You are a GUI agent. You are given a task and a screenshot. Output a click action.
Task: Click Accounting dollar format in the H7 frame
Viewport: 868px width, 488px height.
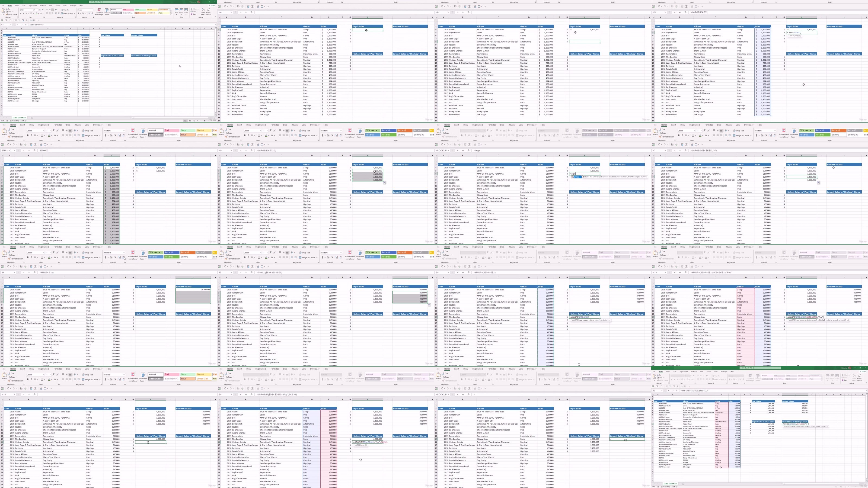[x=756, y=135]
